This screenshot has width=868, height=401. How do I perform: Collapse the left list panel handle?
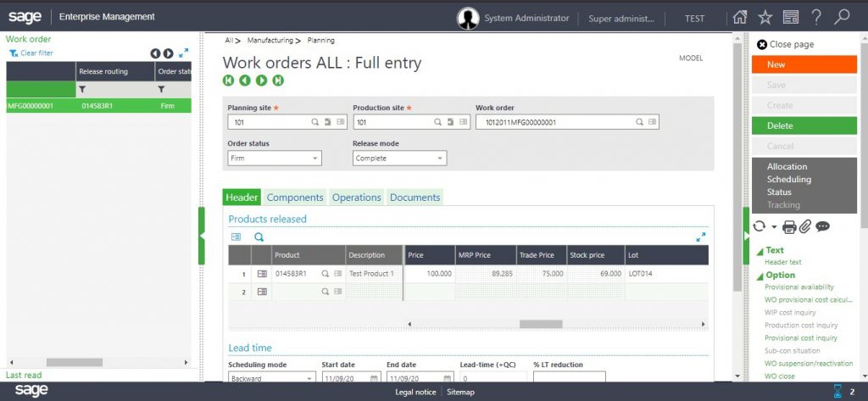(x=202, y=236)
